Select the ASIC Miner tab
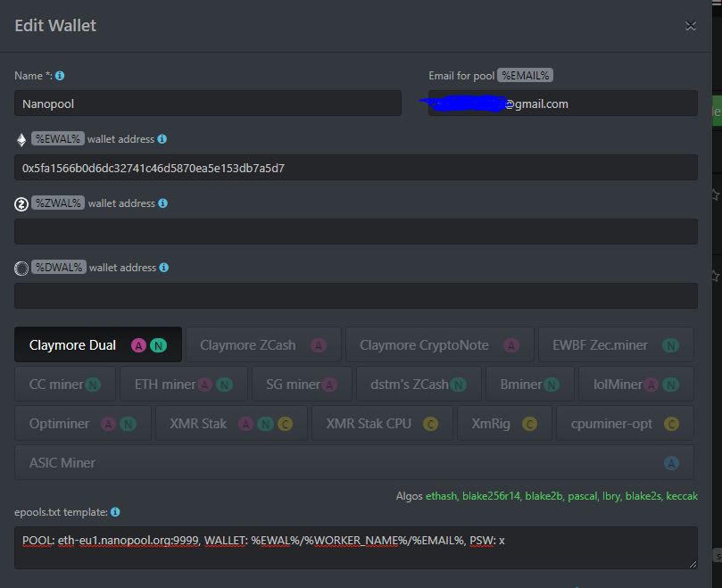 click(354, 463)
